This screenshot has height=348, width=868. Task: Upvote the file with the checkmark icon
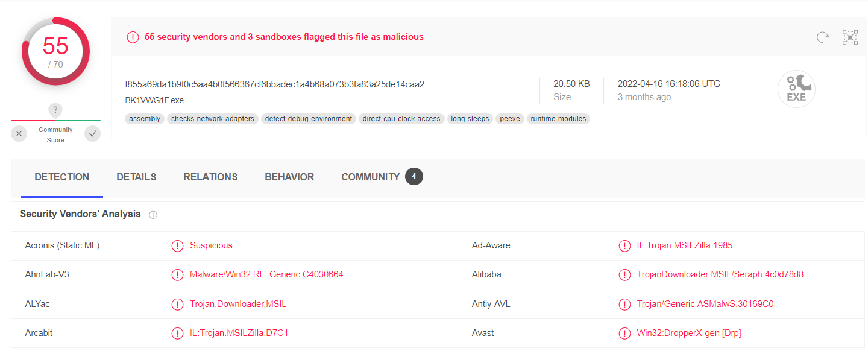(92, 133)
